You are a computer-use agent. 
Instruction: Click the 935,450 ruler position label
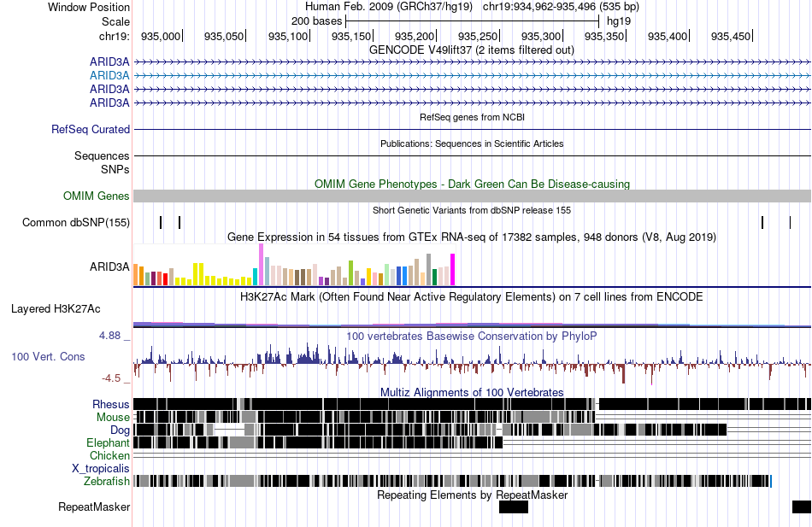tap(730, 36)
